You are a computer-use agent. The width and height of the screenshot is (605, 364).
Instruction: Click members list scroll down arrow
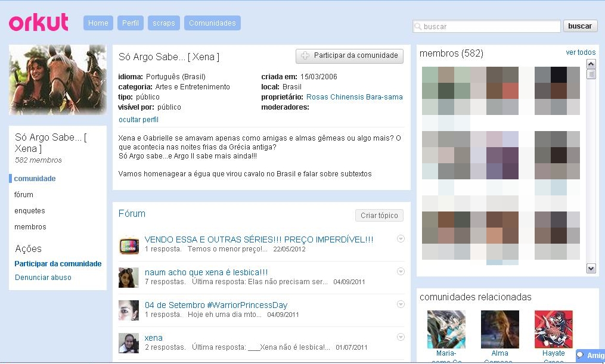click(x=591, y=268)
